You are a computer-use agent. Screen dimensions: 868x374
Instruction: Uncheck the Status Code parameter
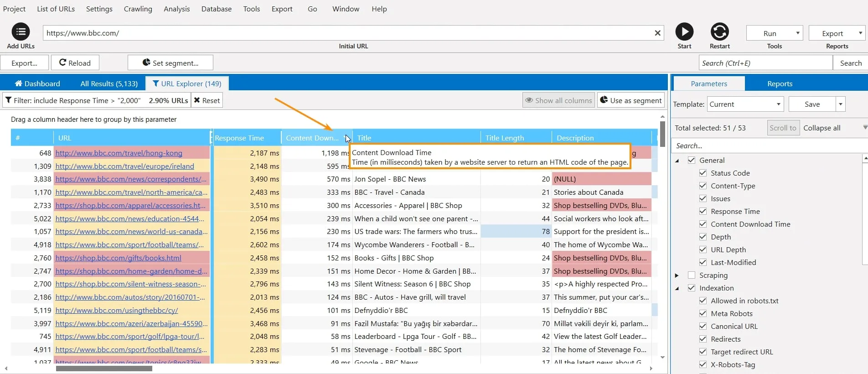[703, 173]
